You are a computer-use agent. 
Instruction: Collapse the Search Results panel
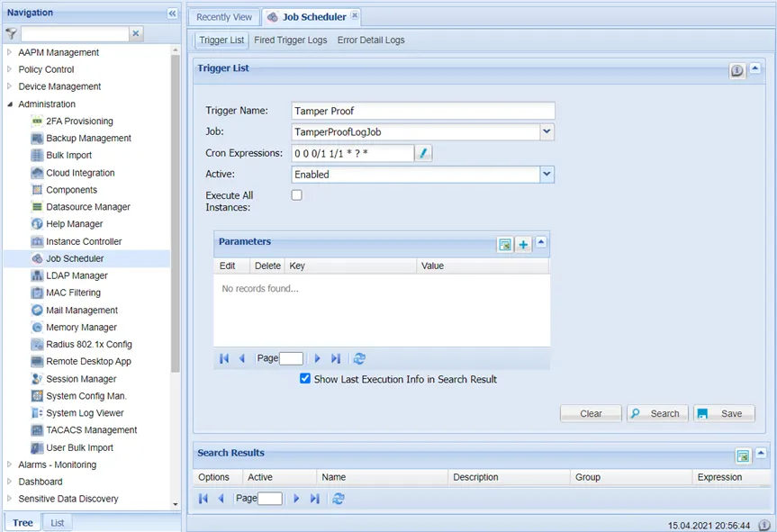(761, 454)
